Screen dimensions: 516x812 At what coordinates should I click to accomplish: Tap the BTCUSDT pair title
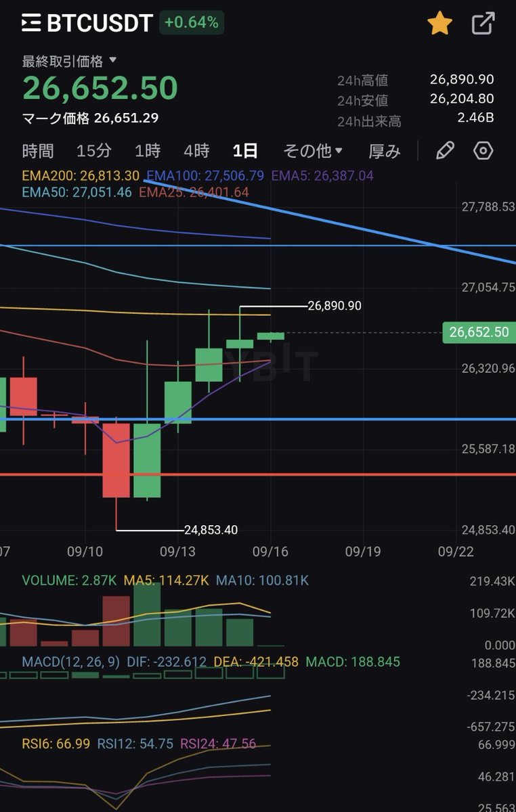[100, 23]
